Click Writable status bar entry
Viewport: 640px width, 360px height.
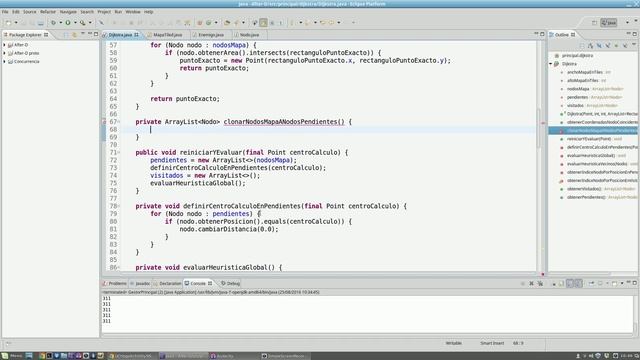[453, 343]
